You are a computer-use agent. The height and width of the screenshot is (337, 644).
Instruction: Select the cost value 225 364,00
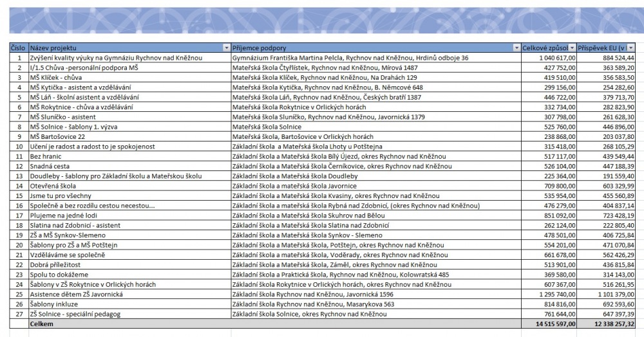pyautogui.click(x=549, y=176)
